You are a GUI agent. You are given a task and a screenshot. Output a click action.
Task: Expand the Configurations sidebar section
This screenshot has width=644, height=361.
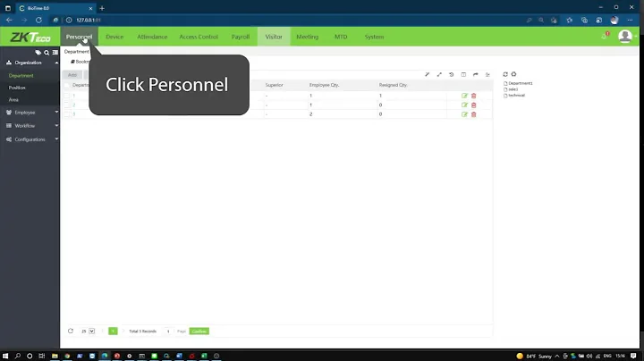pos(30,139)
